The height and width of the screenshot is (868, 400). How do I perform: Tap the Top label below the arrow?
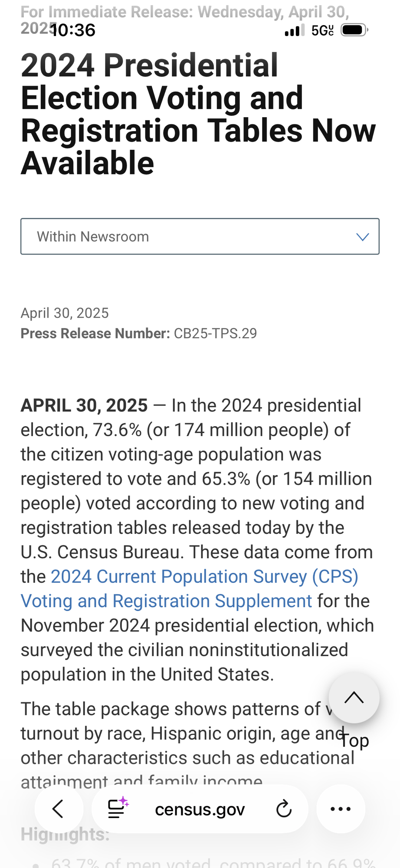point(355,740)
